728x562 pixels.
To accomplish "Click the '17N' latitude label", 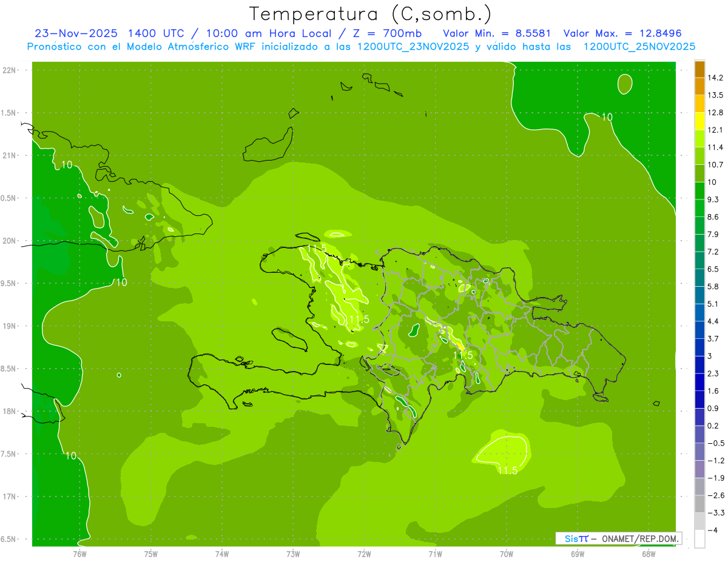I will (10, 497).
